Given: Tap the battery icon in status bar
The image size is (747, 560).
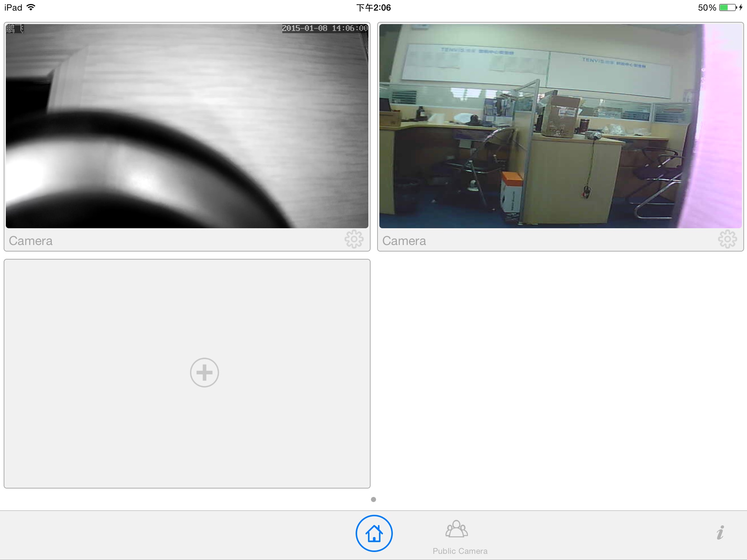Looking at the screenshot, I should click(x=728, y=7).
